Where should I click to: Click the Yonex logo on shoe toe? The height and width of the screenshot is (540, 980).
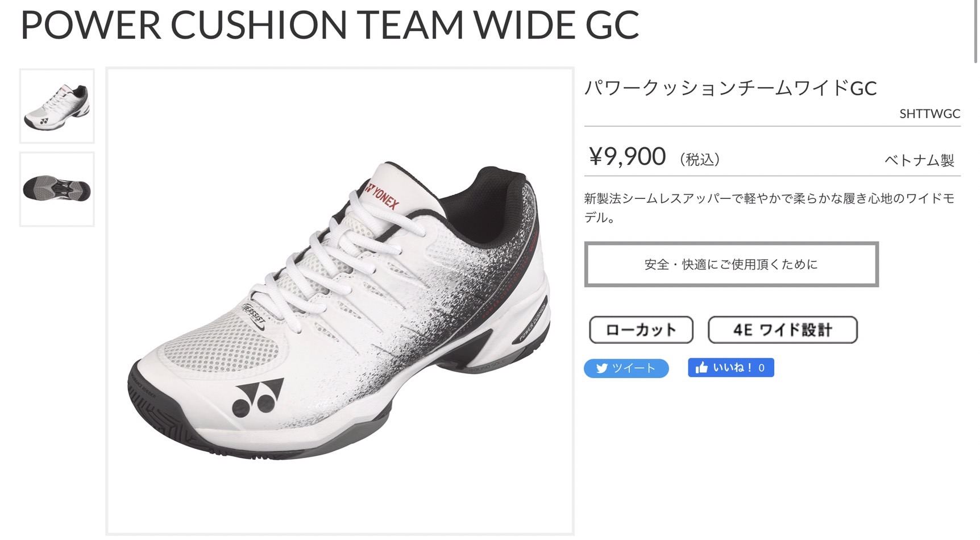(258, 398)
